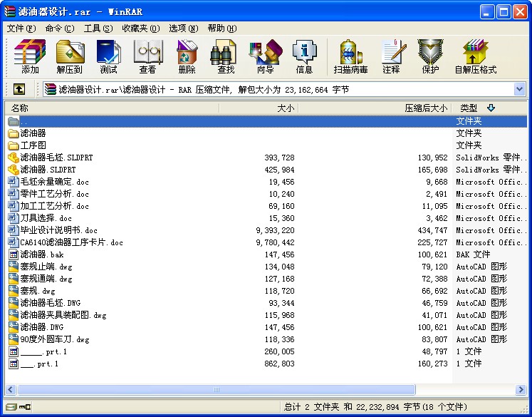Viewport: 532px width, 417px height.
Task: Open the 帮助(H) menu
Action: pyautogui.click(x=222, y=29)
